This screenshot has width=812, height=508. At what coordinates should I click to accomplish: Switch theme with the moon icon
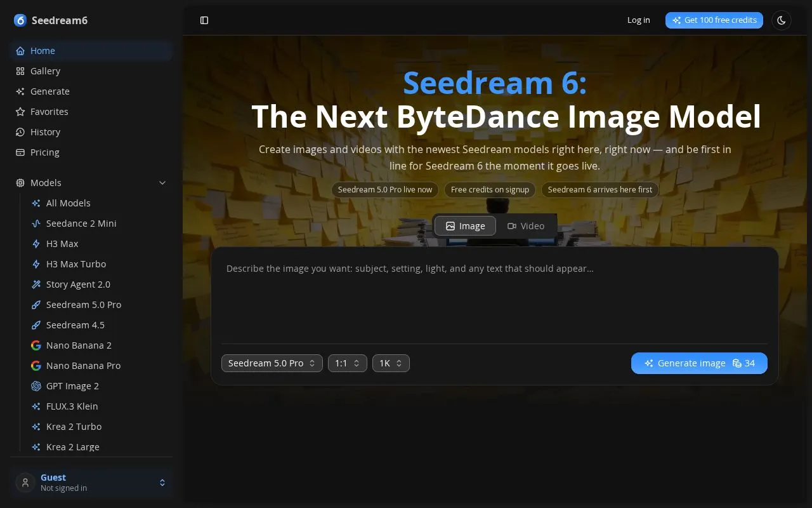[x=782, y=20]
